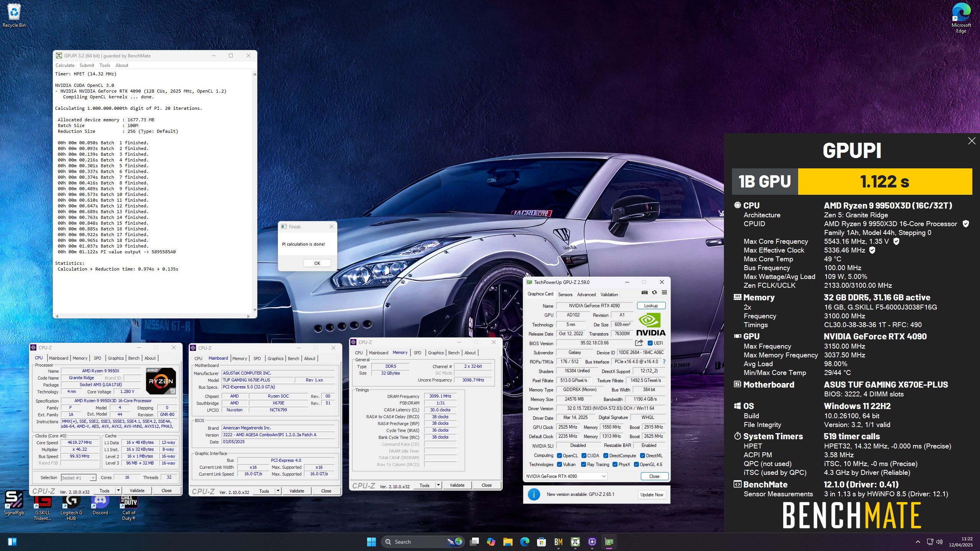Image resolution: width=980 pixels, height=551 pixels.
Task: Click the GPU-Z taskbar icon
Action: click(609, 542)
